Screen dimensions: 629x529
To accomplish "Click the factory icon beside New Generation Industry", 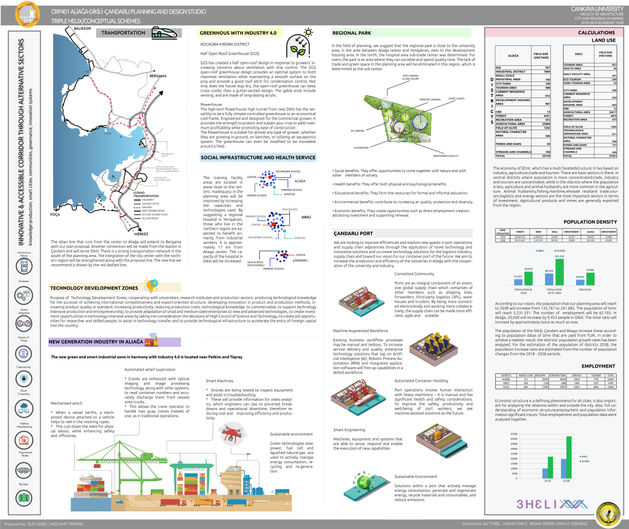I will click(151, 340).
